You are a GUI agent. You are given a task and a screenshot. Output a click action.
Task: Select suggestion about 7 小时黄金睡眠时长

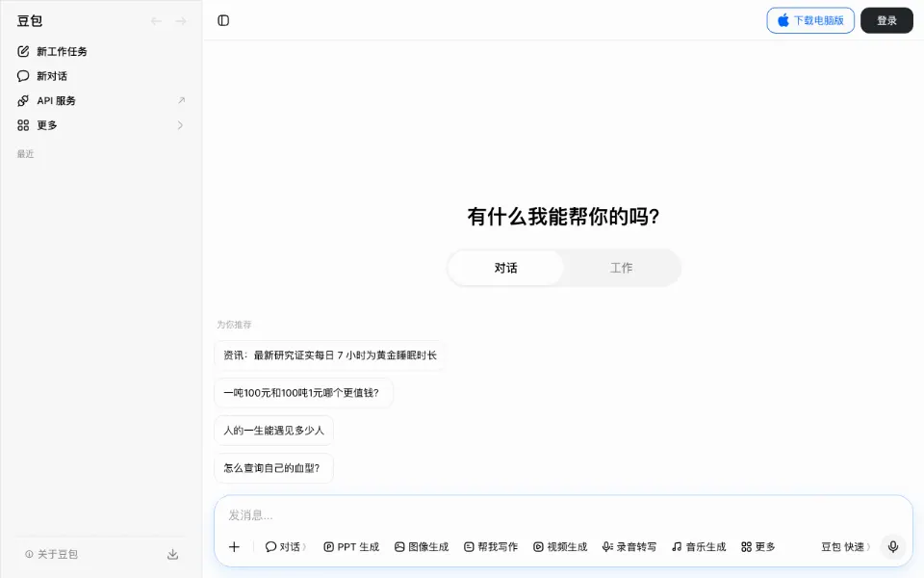[330, 355]
